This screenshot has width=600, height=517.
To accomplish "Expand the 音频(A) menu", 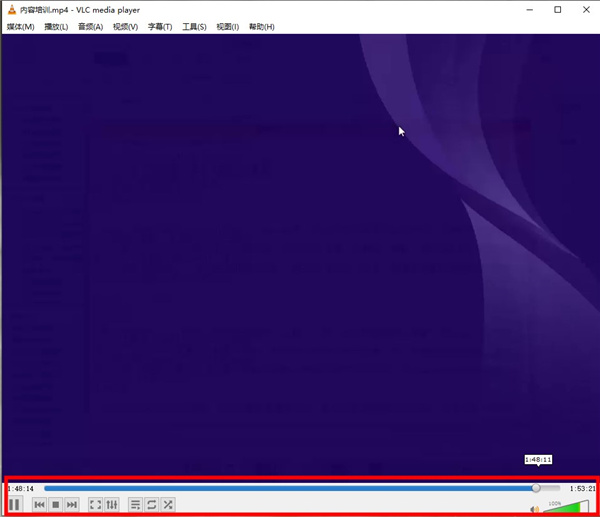I will click(x=90, y=27).
